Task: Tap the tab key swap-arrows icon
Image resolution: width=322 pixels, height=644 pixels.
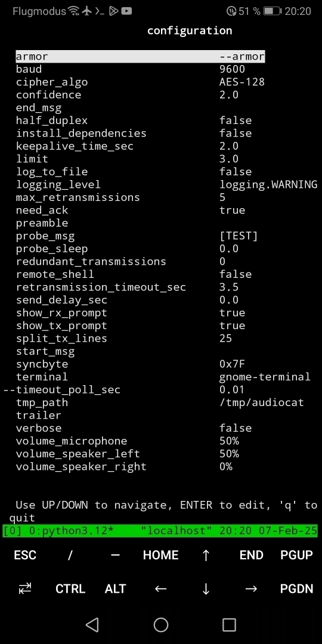Action: tap(25, 589)
